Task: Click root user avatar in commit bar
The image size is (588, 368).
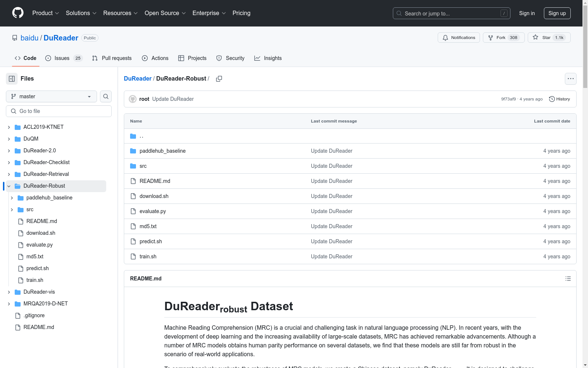Action: click(133, 99)
